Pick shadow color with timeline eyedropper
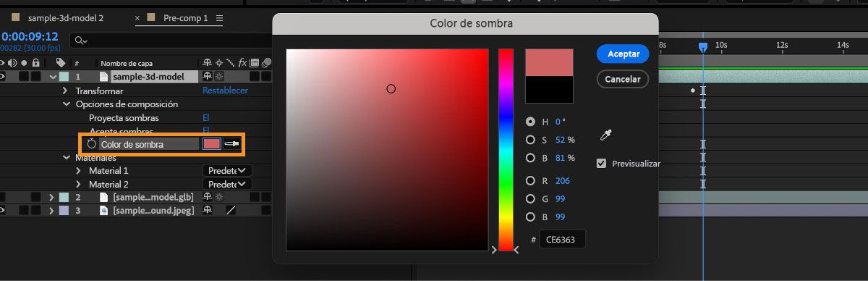The image size is (868, 281). pyautogui.click(x=232, y=144)
